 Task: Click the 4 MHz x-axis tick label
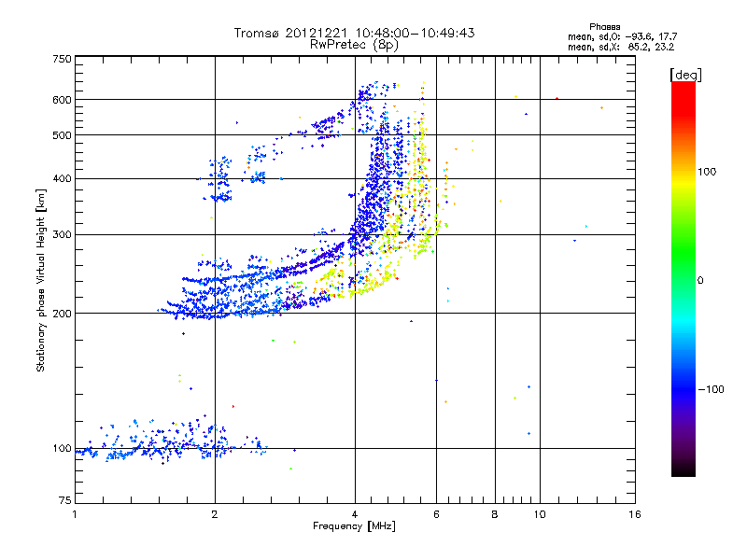(x=355, y=514)
